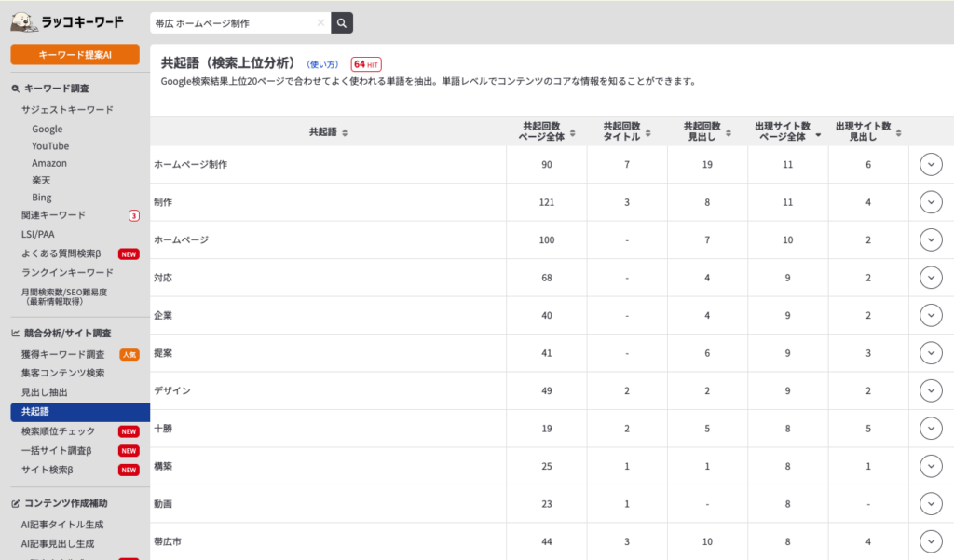The width and height of the screenshot is (954, 560).
Task: Expand the デザイン row chevron
Action: 931,390
